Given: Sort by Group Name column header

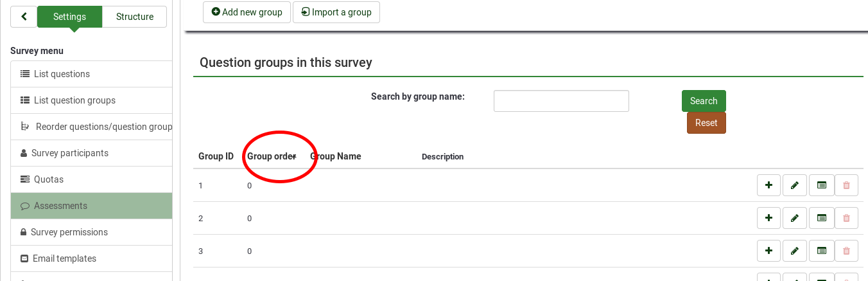Looking at the screenshot, I should pos(336,156).
